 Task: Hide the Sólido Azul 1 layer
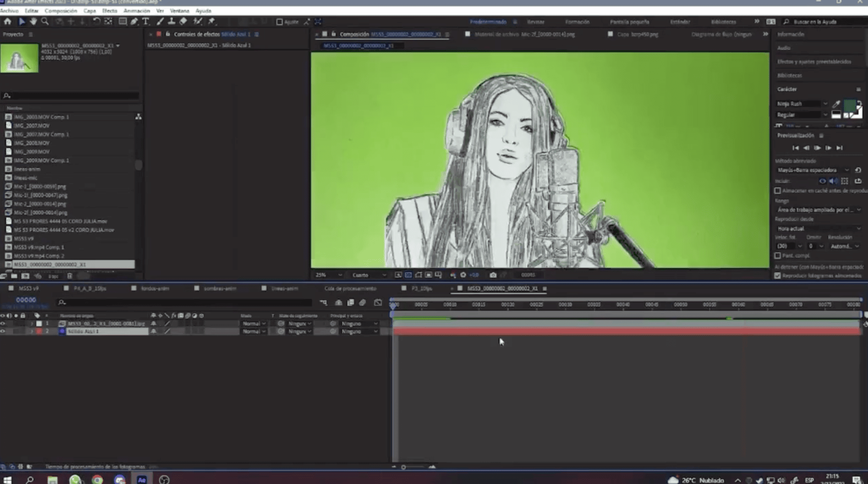(x=3, y=331)
